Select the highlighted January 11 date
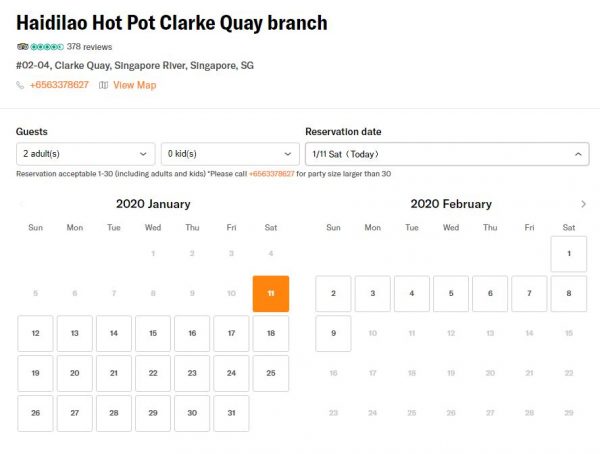The height and width of the screenshot is (454, 600). (x=271, y=293)
